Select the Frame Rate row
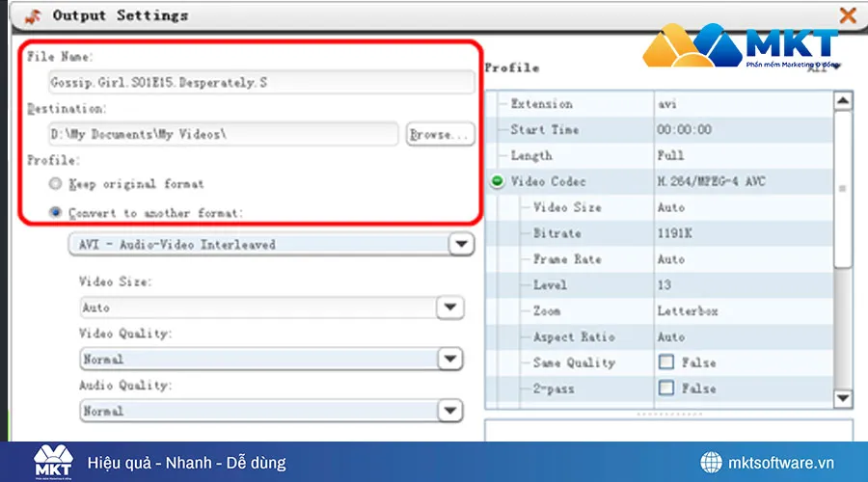This screenshot has height=482, width=868. click(659, 259)
